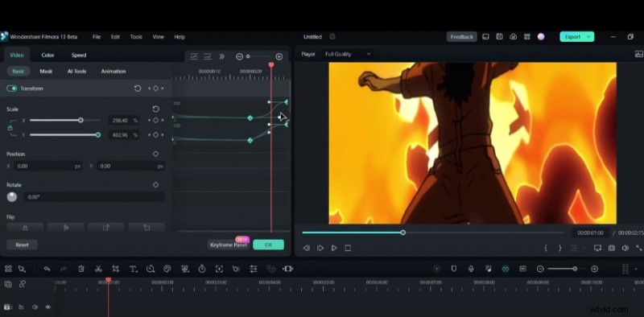Open the audio beat music note icon

click(x=489, y=269)
